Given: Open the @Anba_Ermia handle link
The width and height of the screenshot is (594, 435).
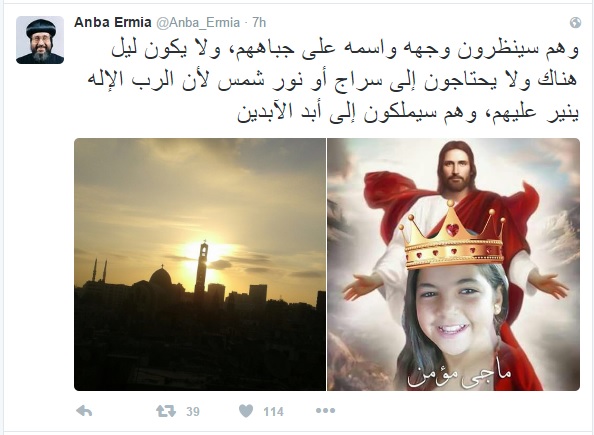Looking at the screenshot, I should 198,23.
